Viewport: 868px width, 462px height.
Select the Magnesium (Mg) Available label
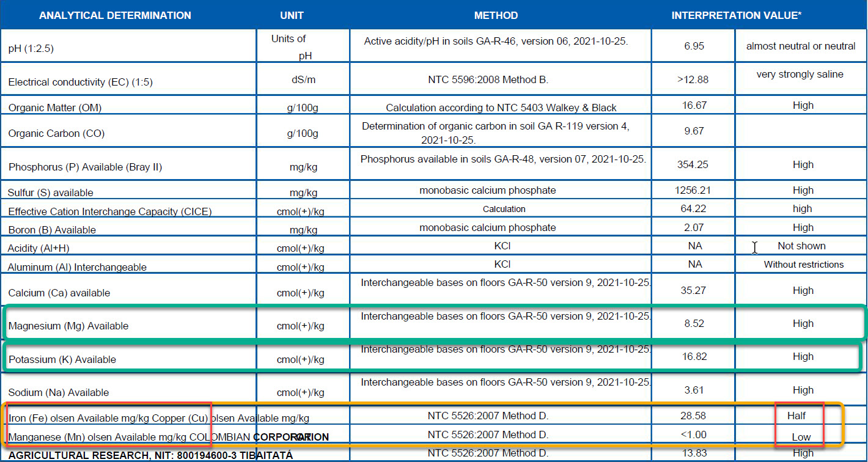[x=68, y=326]
